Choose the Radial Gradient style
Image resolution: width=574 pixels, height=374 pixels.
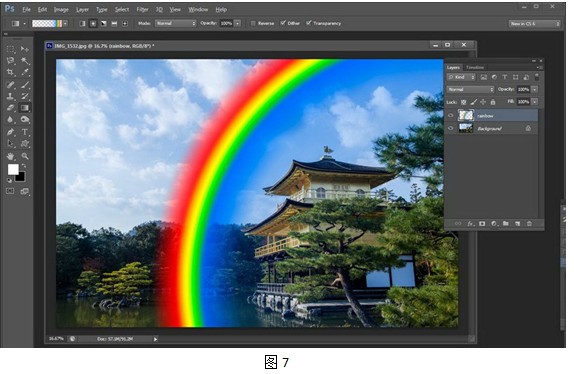[x=93, y=23]
